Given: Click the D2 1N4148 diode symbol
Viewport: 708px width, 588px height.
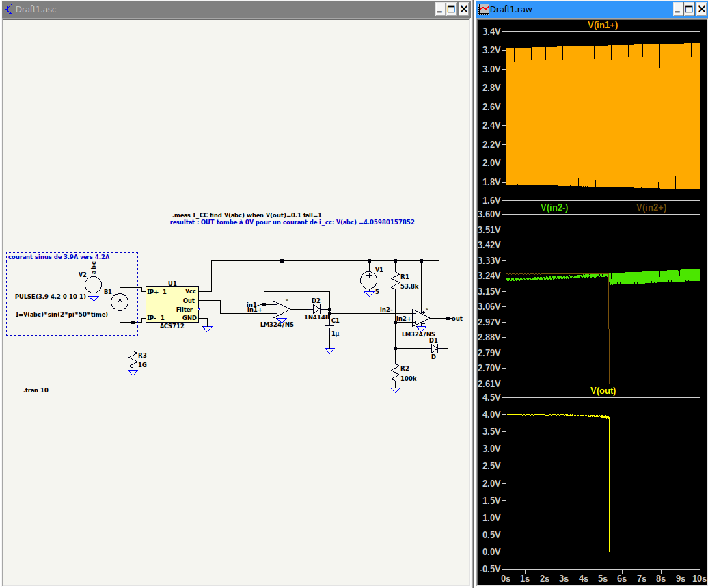Looking at the screenshot, I should click(316, 308).
